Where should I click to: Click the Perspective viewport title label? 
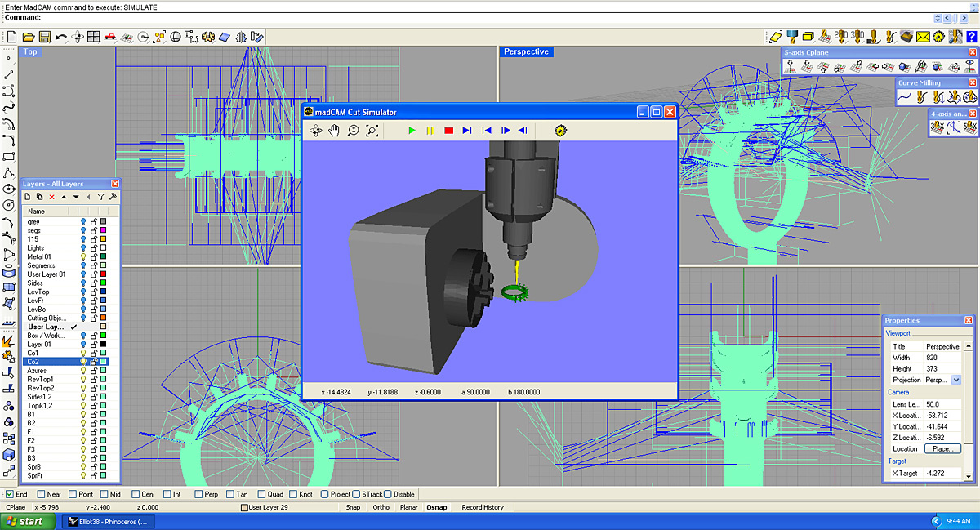526,51
